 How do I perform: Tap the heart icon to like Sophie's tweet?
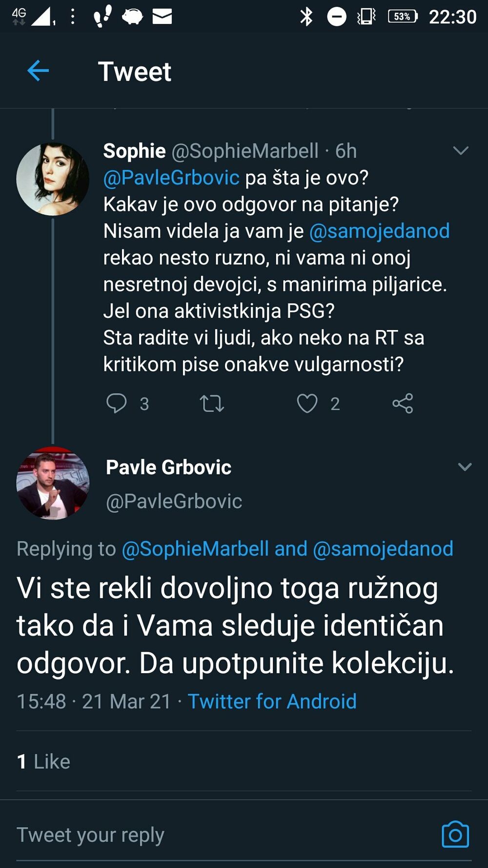[306, 404]
